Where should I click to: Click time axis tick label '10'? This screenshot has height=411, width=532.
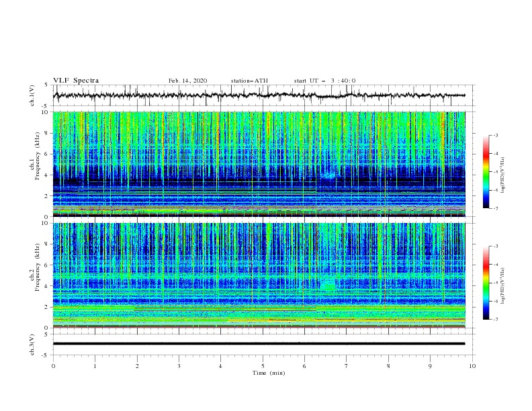click(472, 366)
